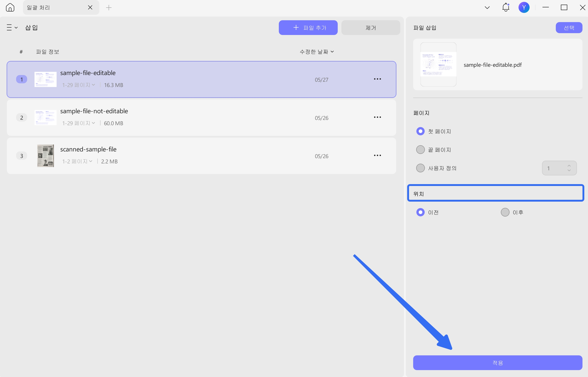The width and height of the screenshot is (588, 377).
Task: Select 이후 position radio
Action: 505,212
